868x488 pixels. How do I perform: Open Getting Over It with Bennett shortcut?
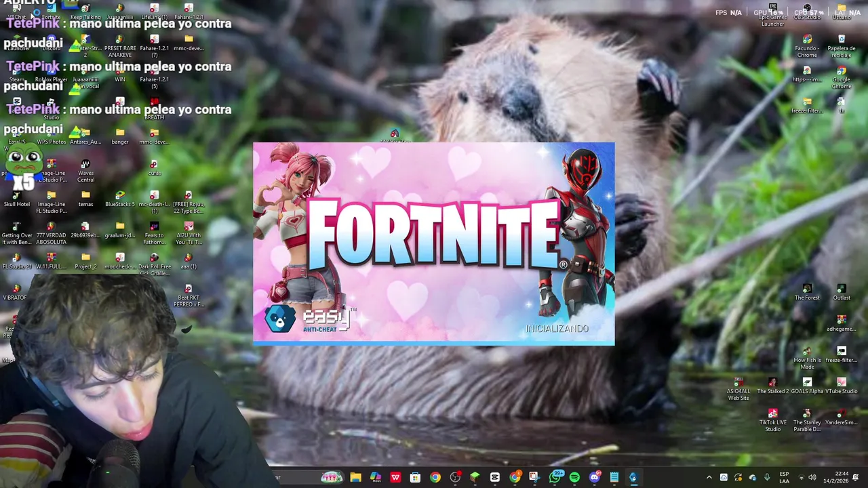point(17,233)
